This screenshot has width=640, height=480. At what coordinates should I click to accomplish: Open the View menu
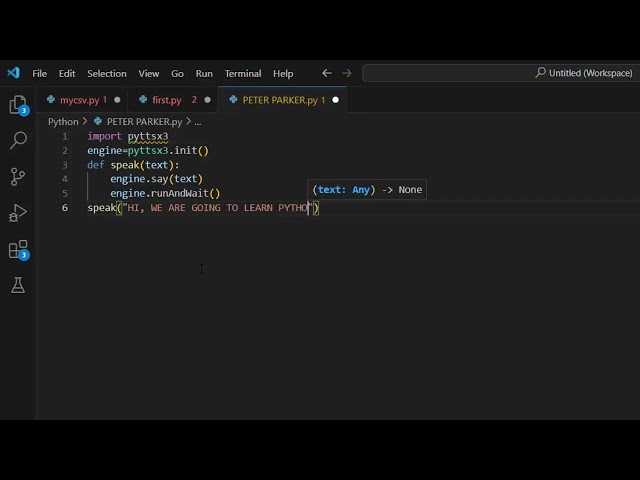coord(149,73)
